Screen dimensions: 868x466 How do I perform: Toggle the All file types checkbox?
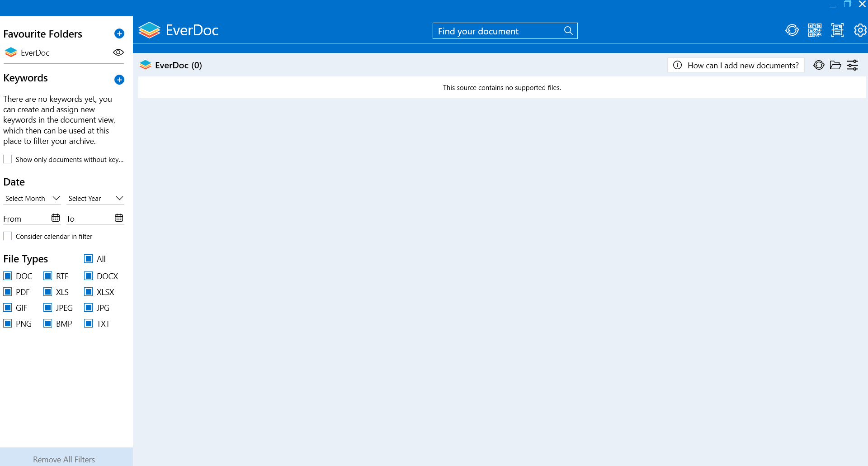tap(89, 259)
